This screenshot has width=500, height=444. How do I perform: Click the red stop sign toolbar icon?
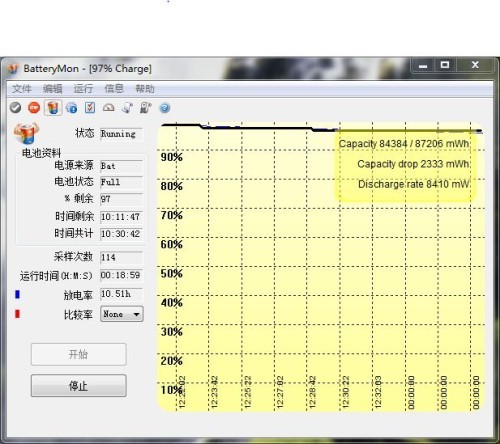(x=34, y=108)
